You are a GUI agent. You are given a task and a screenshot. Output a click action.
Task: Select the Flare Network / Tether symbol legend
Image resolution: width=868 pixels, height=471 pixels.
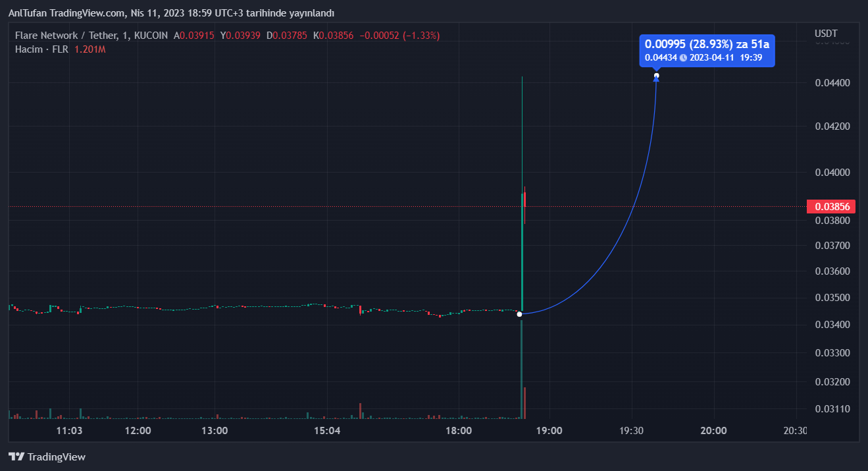point(91,35)
